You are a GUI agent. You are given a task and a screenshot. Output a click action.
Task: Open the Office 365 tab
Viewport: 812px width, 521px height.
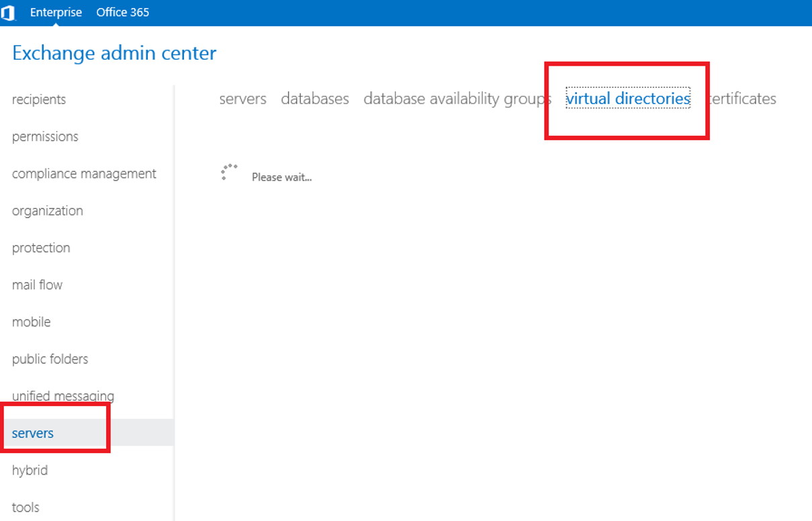click(123, 13)
